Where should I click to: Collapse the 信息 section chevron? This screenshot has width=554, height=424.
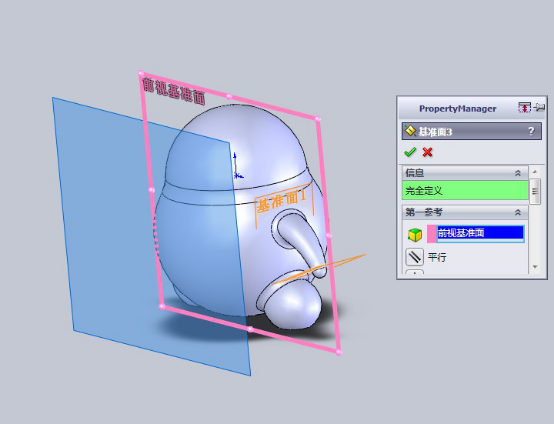point(518,173)
